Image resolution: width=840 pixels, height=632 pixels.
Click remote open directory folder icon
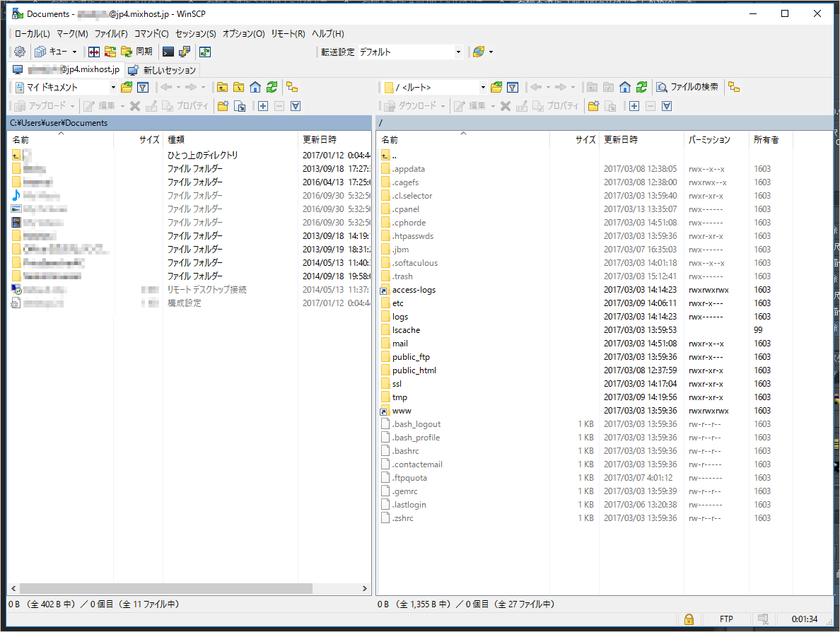[496, 87]
